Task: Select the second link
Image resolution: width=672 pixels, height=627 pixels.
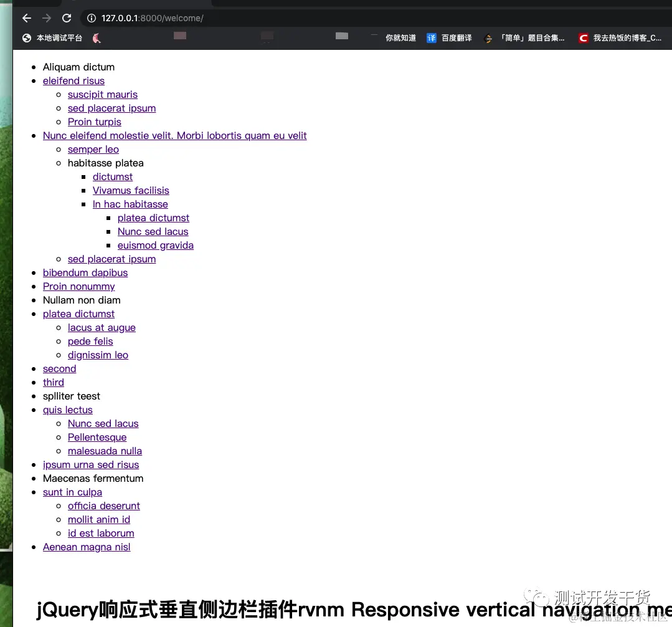Action: (59, 368)
